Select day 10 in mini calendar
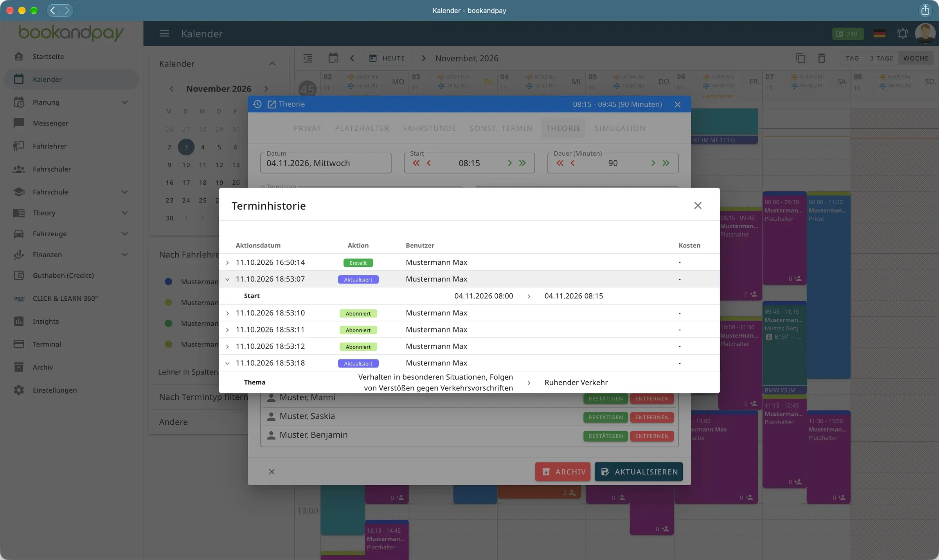The width and height of the screenshot is (939, 560). coord(186,165)
